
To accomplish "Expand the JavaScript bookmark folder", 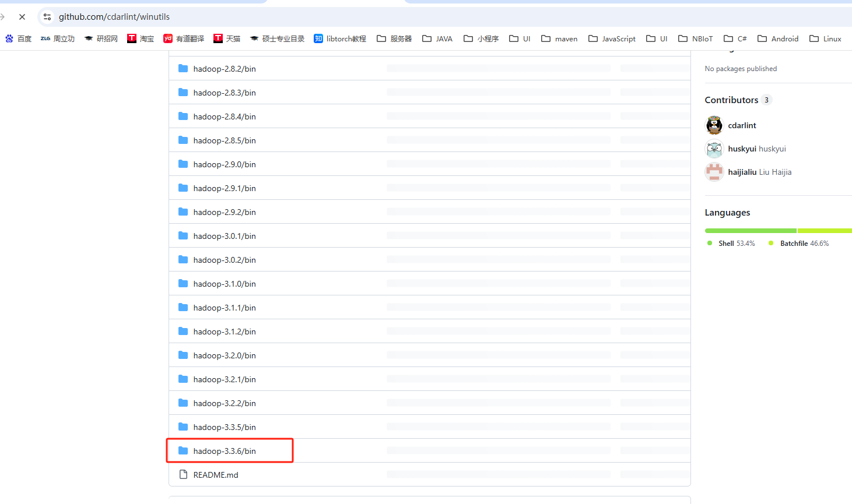I will tap(612, 38).
